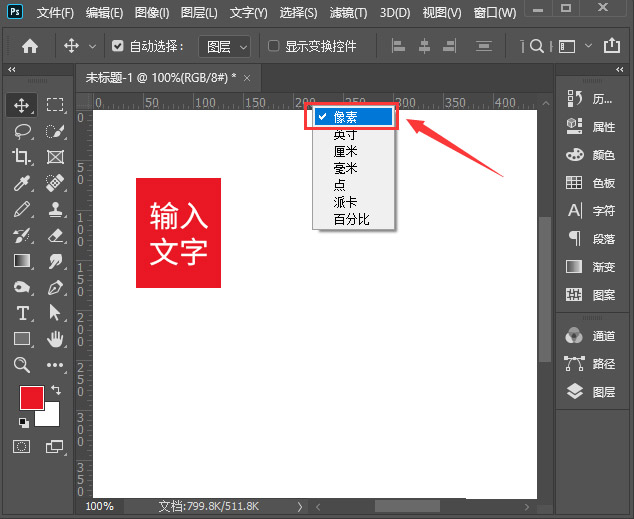This screenshot has height=519, width=634.
Task: Select the Hand tool
Action: click(x=55, y=339)
